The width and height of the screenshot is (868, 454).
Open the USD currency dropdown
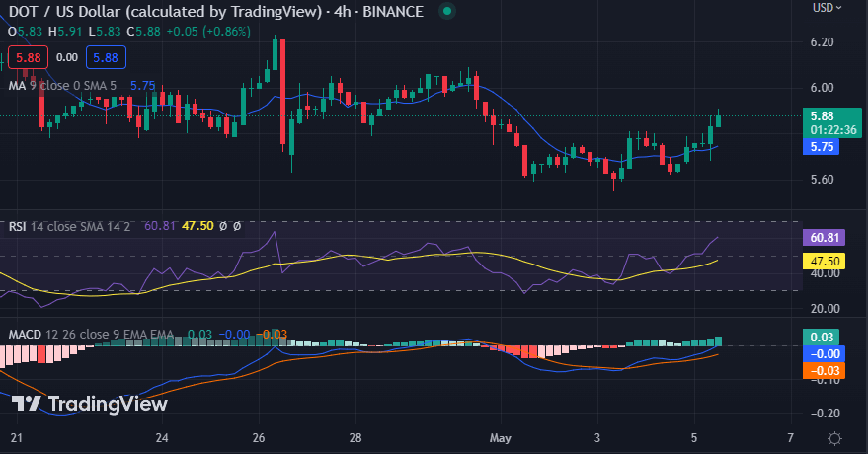point(827,7)
